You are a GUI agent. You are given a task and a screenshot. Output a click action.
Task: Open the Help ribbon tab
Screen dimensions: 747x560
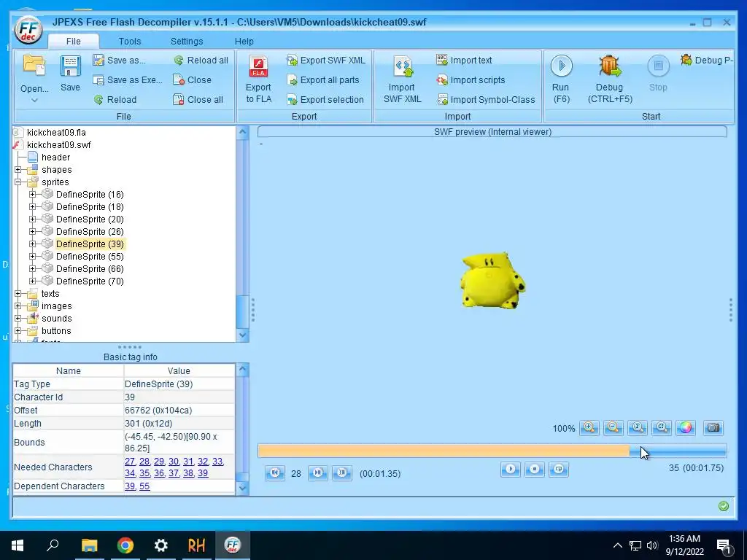pos(244,42)
